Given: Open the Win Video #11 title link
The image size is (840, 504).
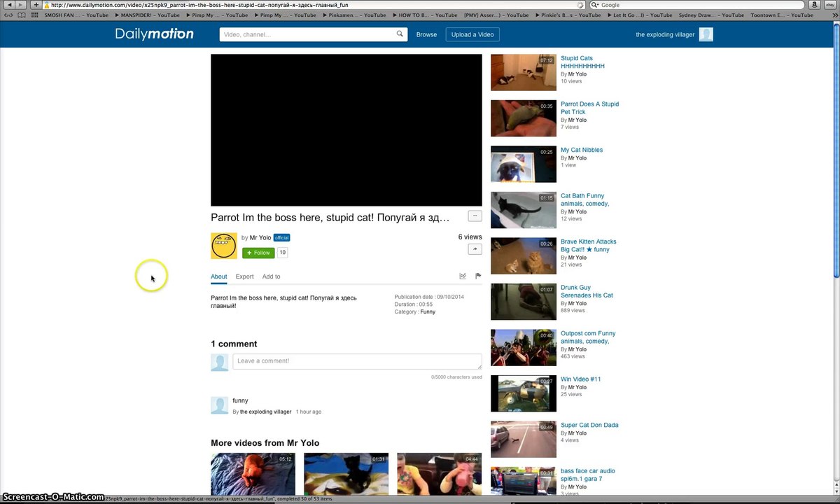Looking at the screenshot, I should click(x=580, y=379).
